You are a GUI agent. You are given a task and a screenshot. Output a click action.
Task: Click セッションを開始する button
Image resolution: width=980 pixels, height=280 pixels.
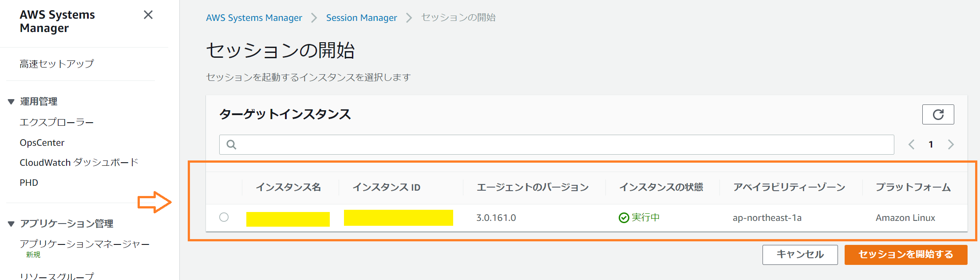906,255
